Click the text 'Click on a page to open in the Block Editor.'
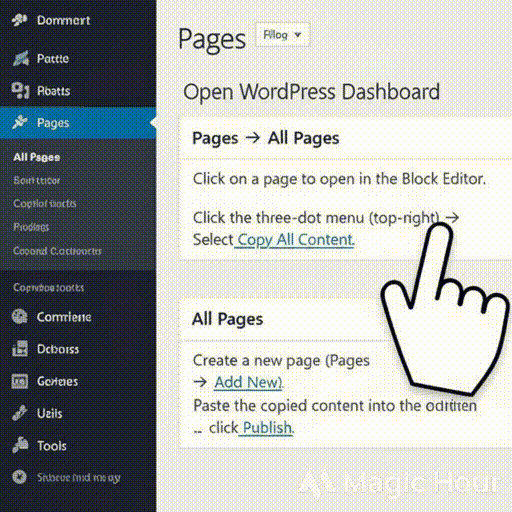The height and width of the screenshot is (512, 512). click(x=339, y=179)
